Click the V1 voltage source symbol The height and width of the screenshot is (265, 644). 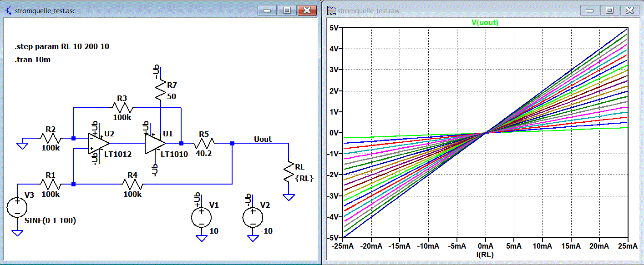[x=201, y=216]
